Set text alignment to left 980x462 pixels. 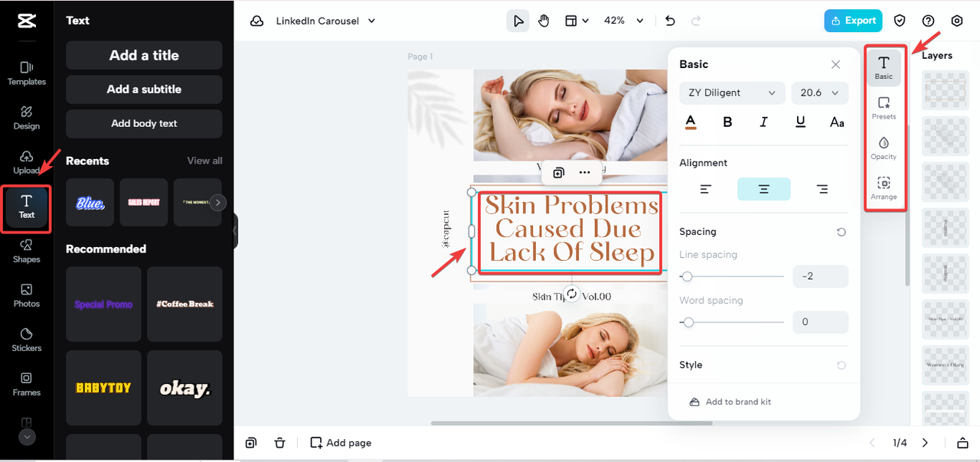pyautogui.click(x=706, y=189)
